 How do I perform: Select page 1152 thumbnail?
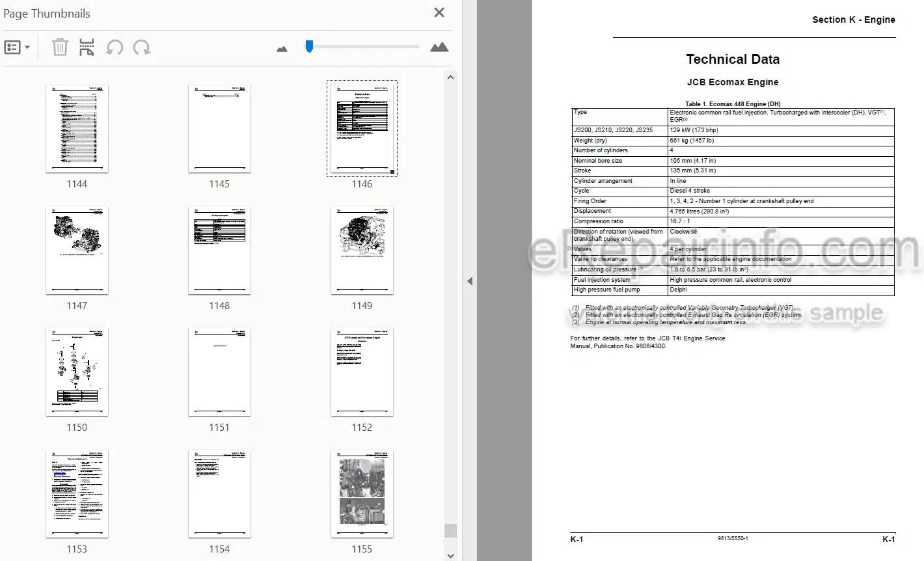(x=362, y=372)
